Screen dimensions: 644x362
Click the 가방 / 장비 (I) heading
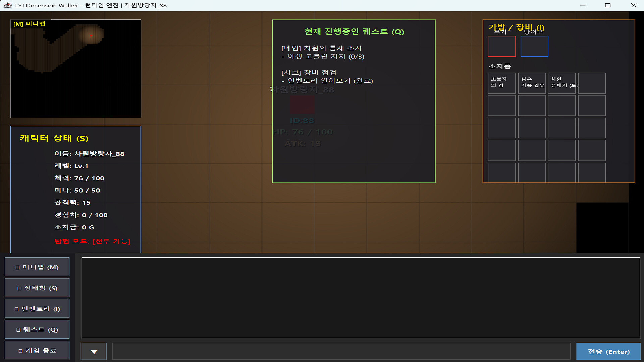[516, 27]
